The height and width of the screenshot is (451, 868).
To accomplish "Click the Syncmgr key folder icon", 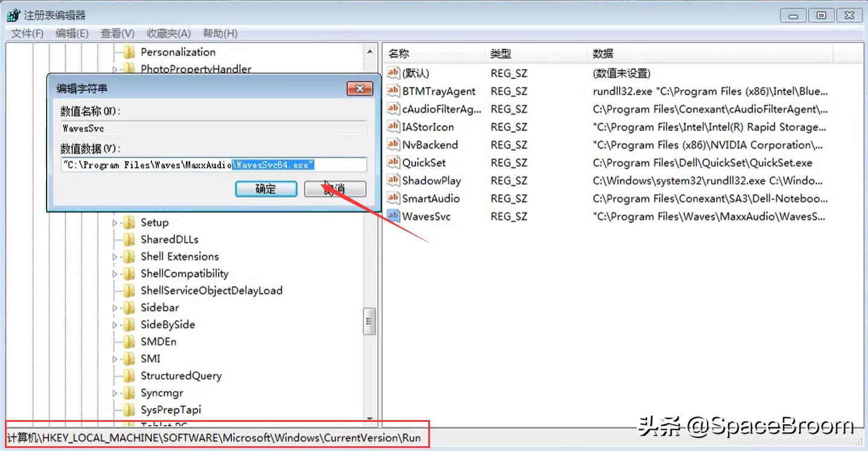I will (x=129, y=393).
